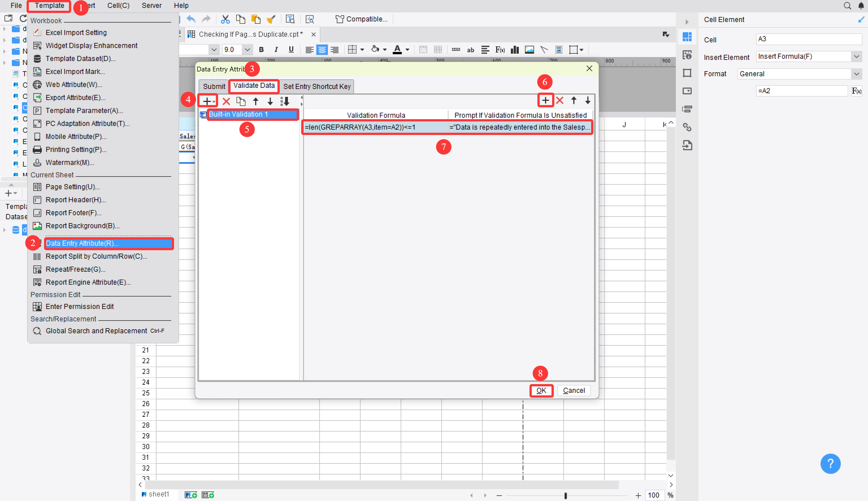Viewport: 868px width, 501px height.
Task: Click the format painter brush icon
Action: point(271,19)
